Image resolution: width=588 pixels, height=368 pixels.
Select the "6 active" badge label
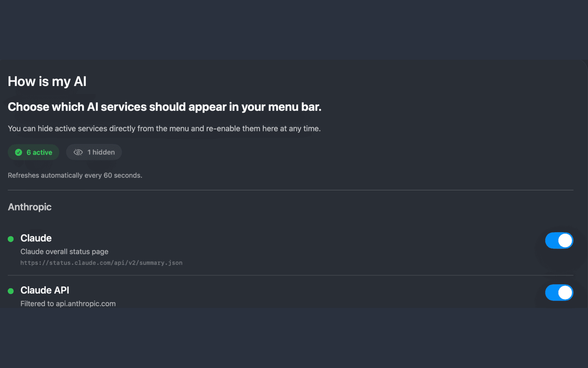tap(39, 153)
